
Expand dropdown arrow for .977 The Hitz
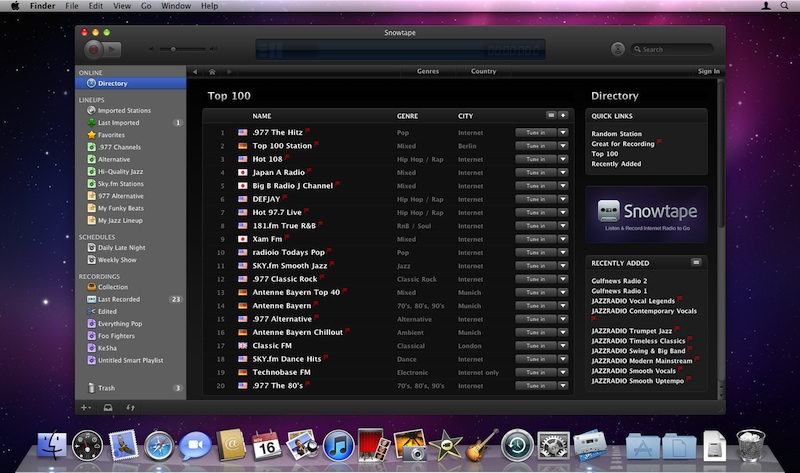pyautogui.click(x=564, y=132)
